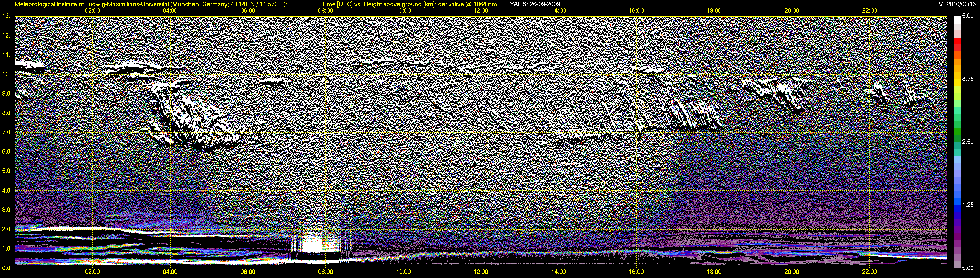Click the 9.0 height axis label

pos(6,93)
